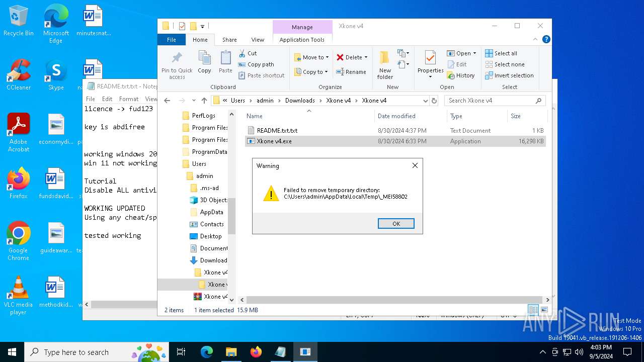This screenshot has width=644, height=362.
Task: Open the Application Tools tab
Action: [302, 40]
